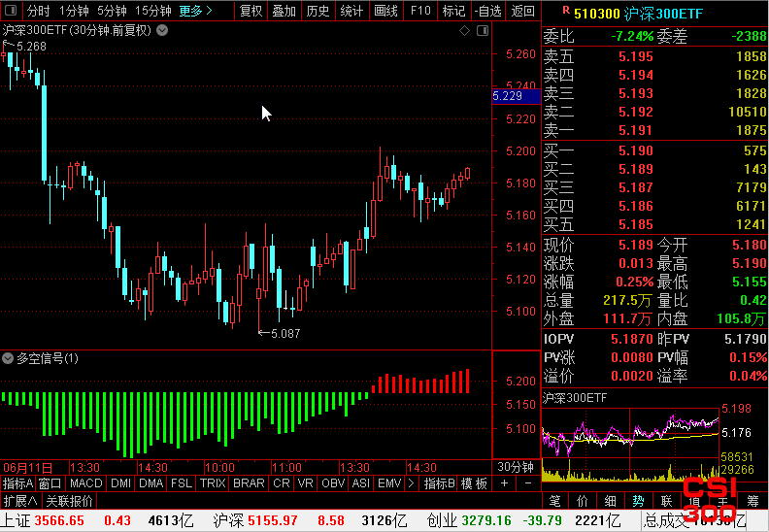Switch to 分时 chart
The height and width of the screenshot is (532, 769).
pos(38,11)
